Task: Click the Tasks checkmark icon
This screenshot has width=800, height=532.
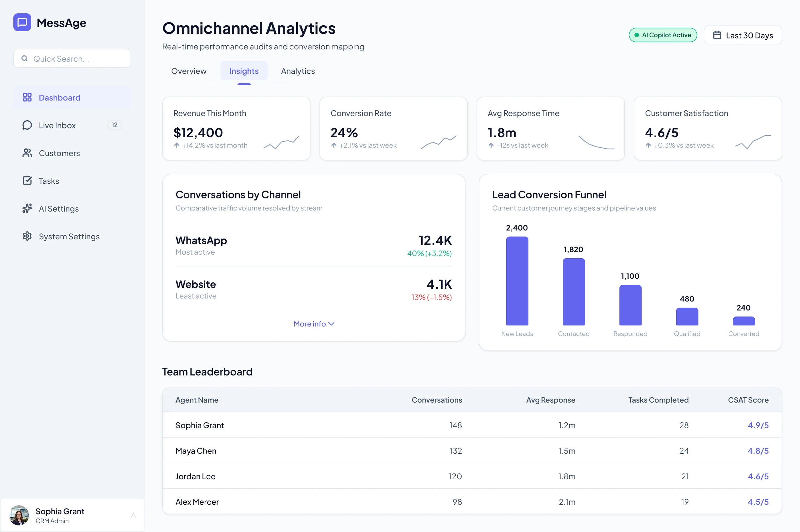Action: 27,181
